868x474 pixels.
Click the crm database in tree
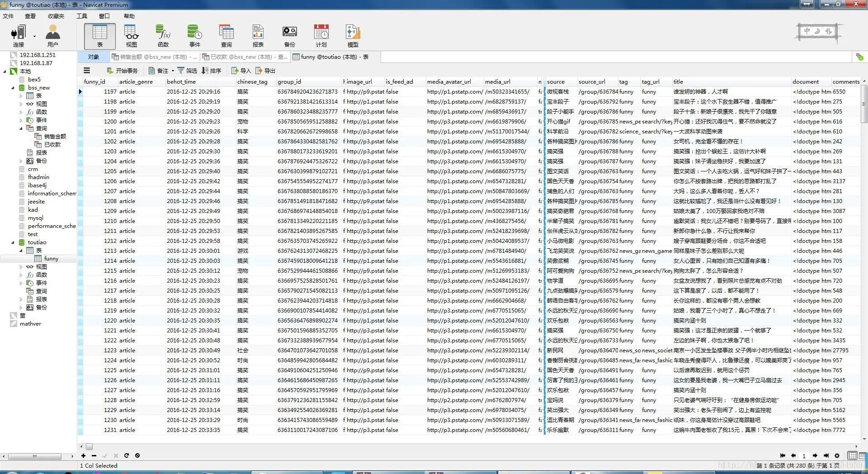33,169
